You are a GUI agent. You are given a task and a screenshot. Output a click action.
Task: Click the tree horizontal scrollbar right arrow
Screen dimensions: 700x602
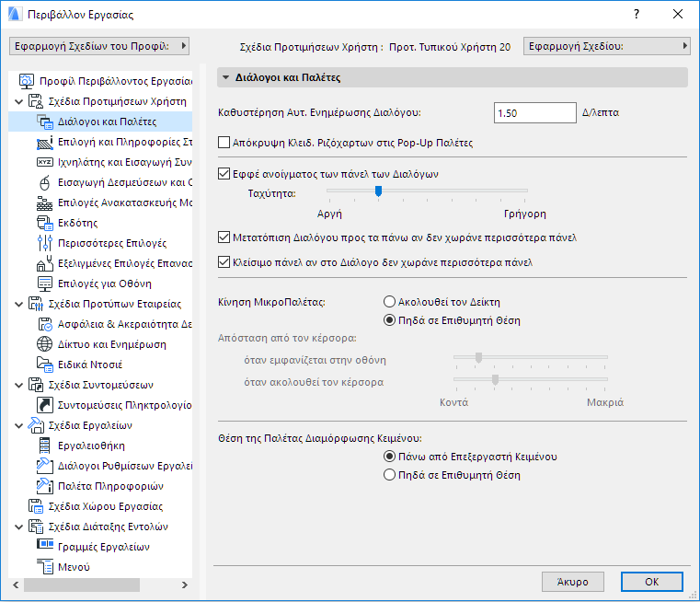(x=185, y=585)
